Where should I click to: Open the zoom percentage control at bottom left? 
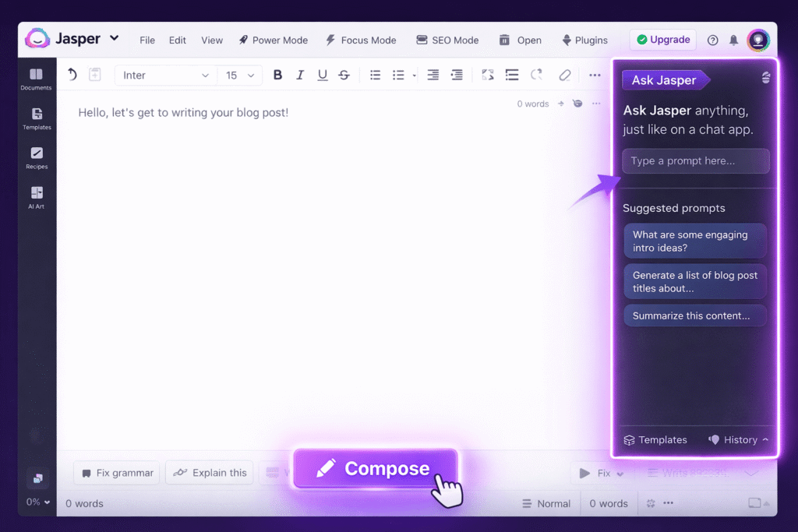click(x=36, y=502)
